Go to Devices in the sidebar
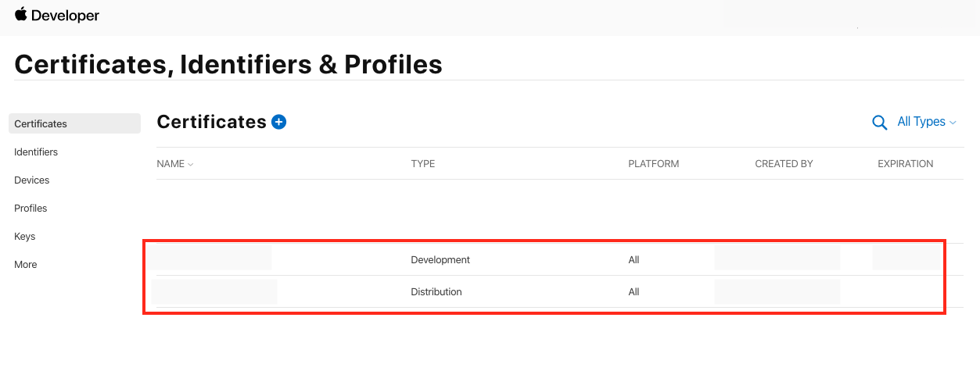Image resolution: width=980 pixels, height=389 pixels. [32, 180]
